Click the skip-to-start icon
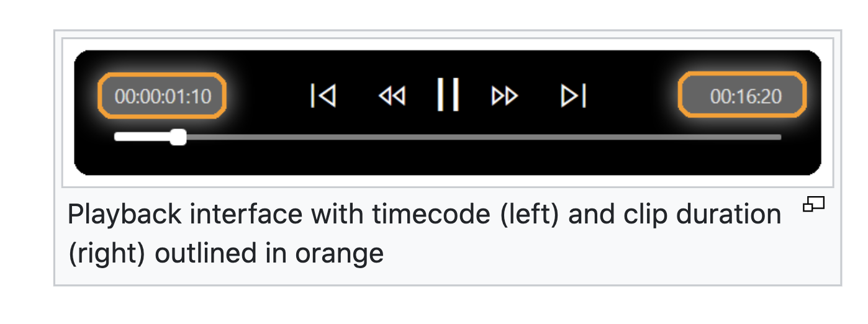 [323, 96]
